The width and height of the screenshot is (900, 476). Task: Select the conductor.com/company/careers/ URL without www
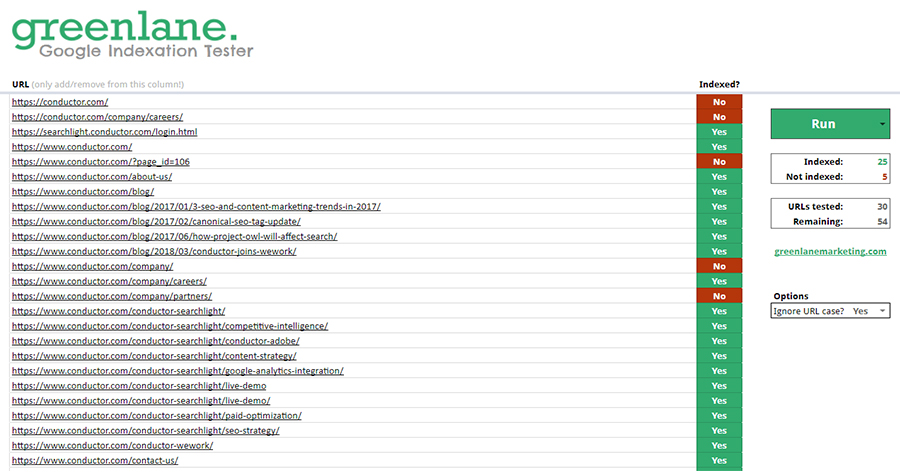[97, 117]
